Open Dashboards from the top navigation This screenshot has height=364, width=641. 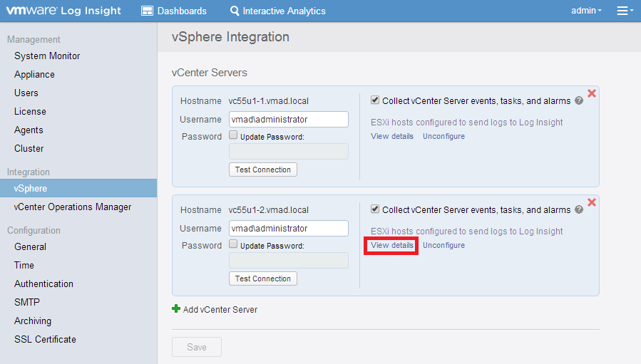(x=174, y=11)
